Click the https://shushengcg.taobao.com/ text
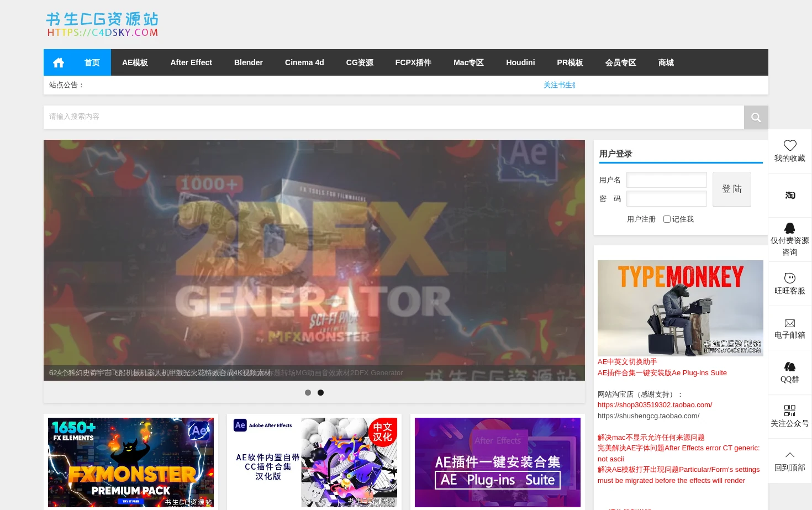The height and width of the screenshot is (510, 812). tap(648, 416)
